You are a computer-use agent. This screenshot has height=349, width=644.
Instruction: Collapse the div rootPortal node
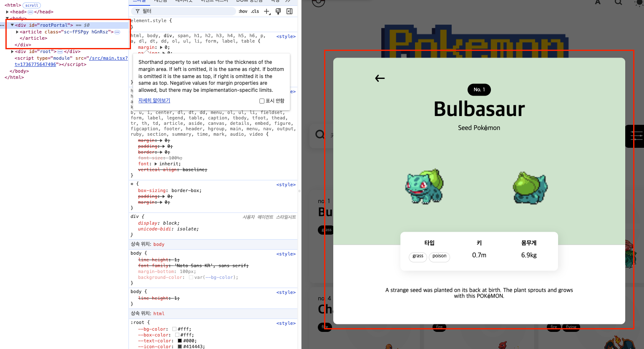pos(12,25)
